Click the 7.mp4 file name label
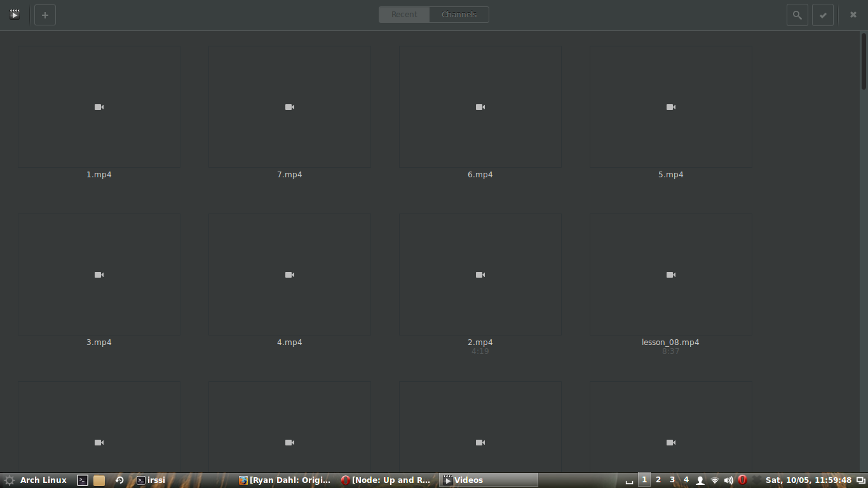868x488 pixels. 290,175
